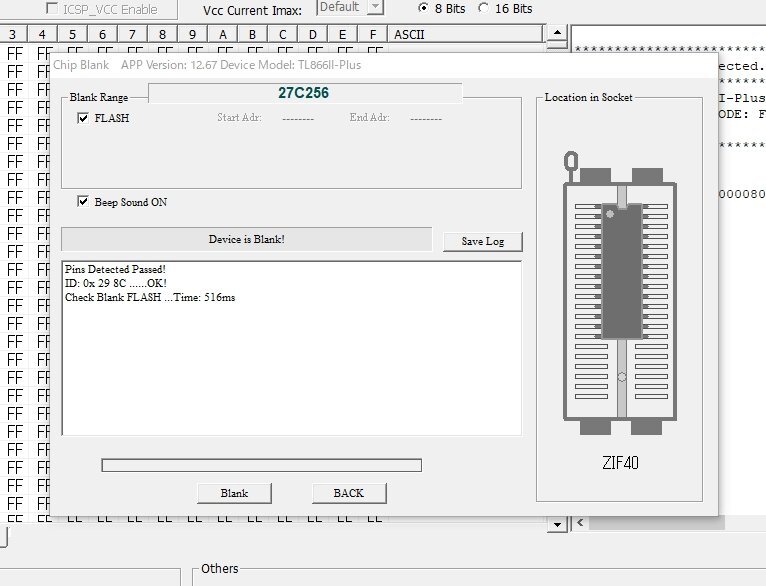Select the 16 Bits radio button
This screenshot has height=586, width=766.
pyautogui.click(x=485, y=8)
